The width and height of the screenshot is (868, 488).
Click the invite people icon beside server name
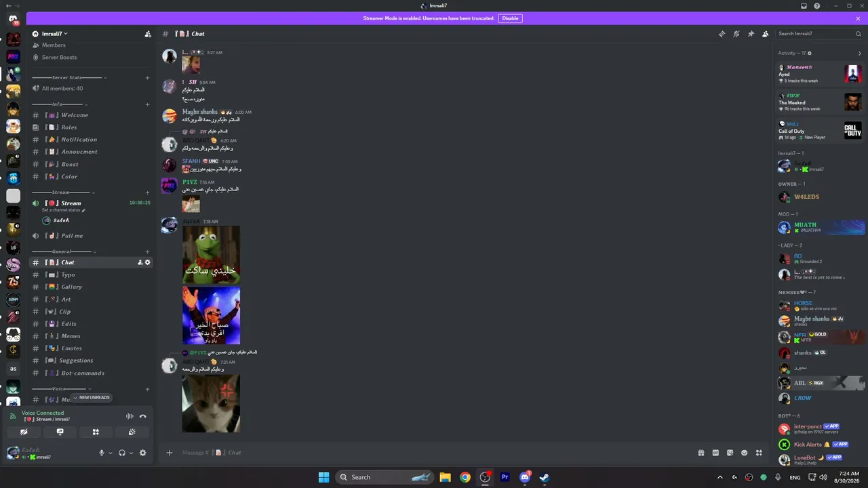coord(148,34)
